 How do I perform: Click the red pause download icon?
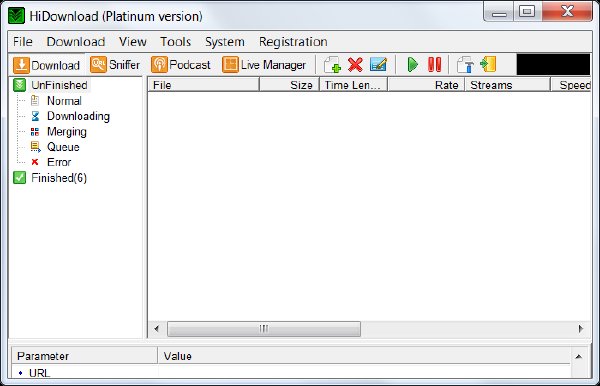(434, 65)
